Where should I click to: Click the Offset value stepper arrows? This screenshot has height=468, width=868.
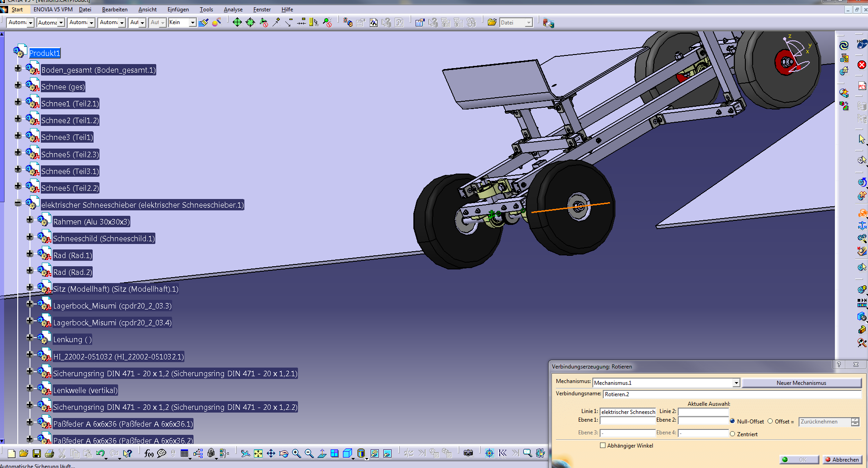[855, 422]
